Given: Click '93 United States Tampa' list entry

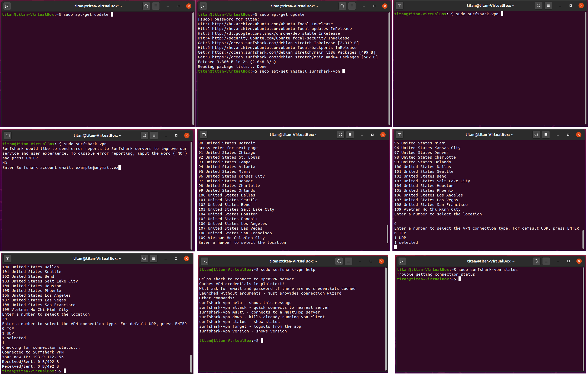Looking at the screenshot, I should 225,162.
